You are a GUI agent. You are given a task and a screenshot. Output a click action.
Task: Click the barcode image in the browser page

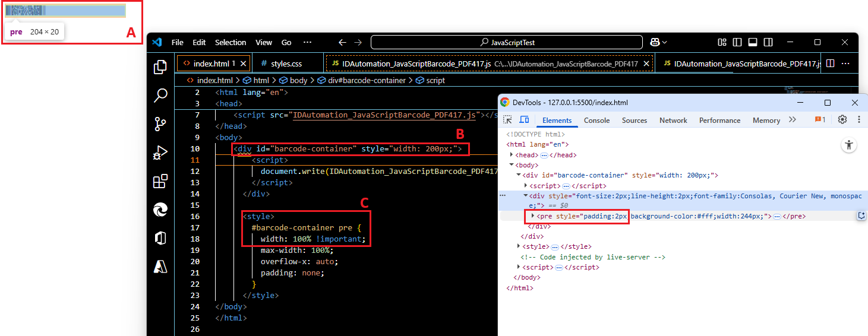pyautogui.click(x=65, y=11)
